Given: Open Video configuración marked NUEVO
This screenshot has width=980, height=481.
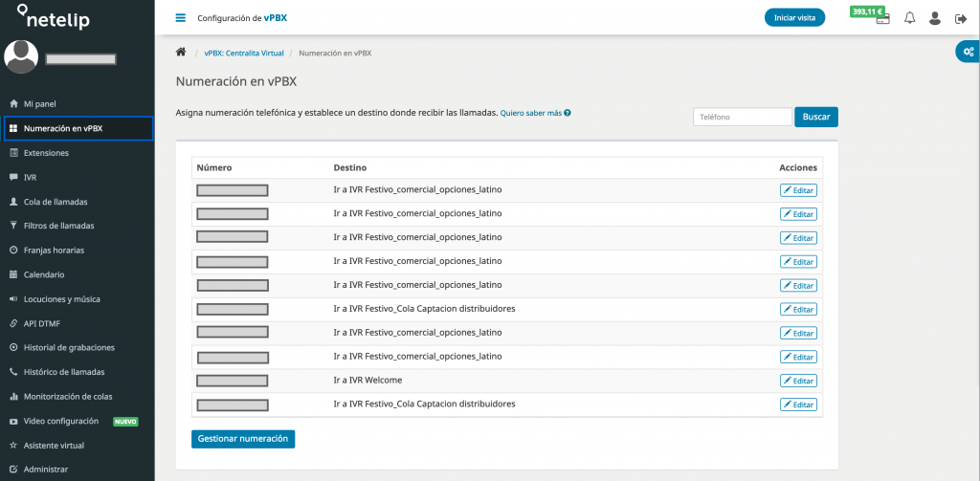Looking at the screenshot, I should pyautogui.click(x=61, y=421).
